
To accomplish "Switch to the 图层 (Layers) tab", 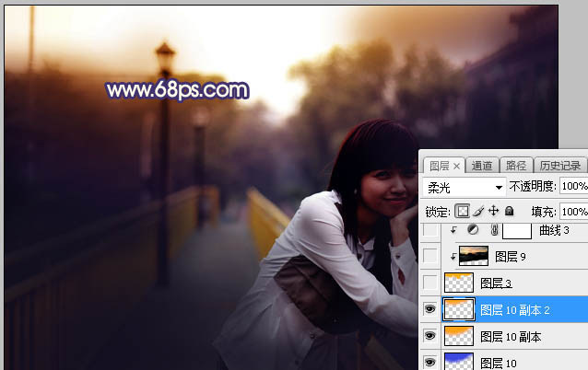I will (x=439, y=166).
